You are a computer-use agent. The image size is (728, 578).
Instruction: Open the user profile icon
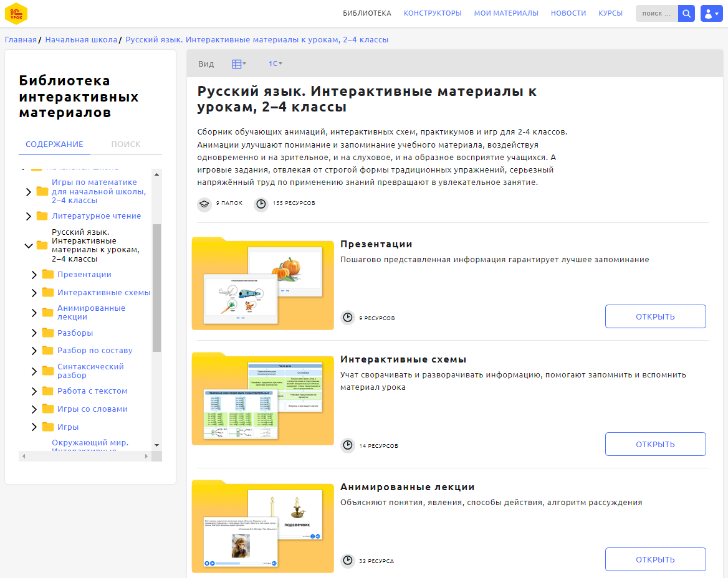(x=711, y=13)
